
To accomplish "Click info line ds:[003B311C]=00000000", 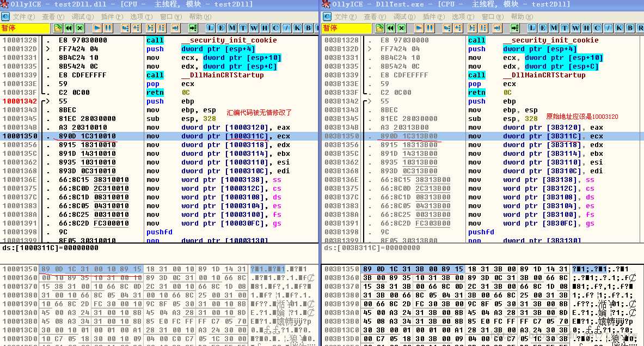I will tap(372, 248).
